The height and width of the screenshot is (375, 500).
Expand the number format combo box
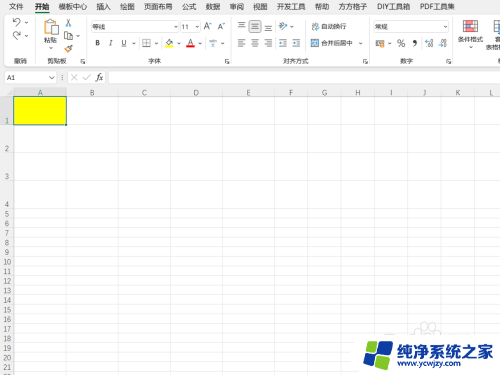(x=445, y=27)
